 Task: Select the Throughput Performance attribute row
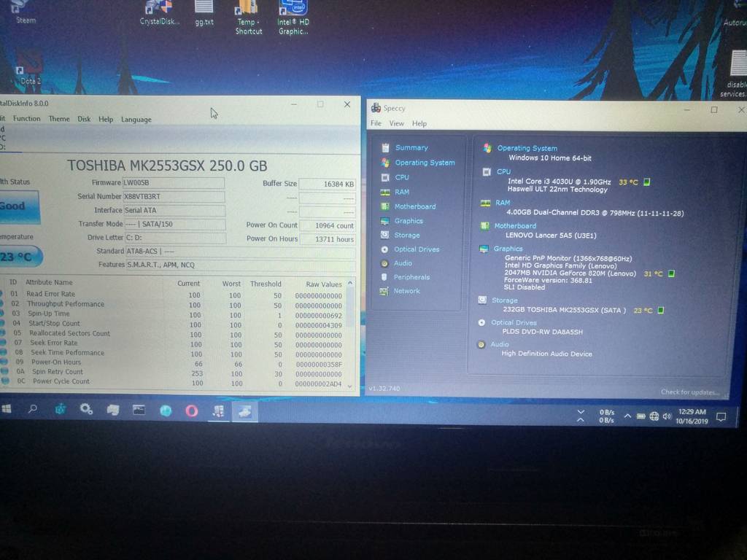172,305
